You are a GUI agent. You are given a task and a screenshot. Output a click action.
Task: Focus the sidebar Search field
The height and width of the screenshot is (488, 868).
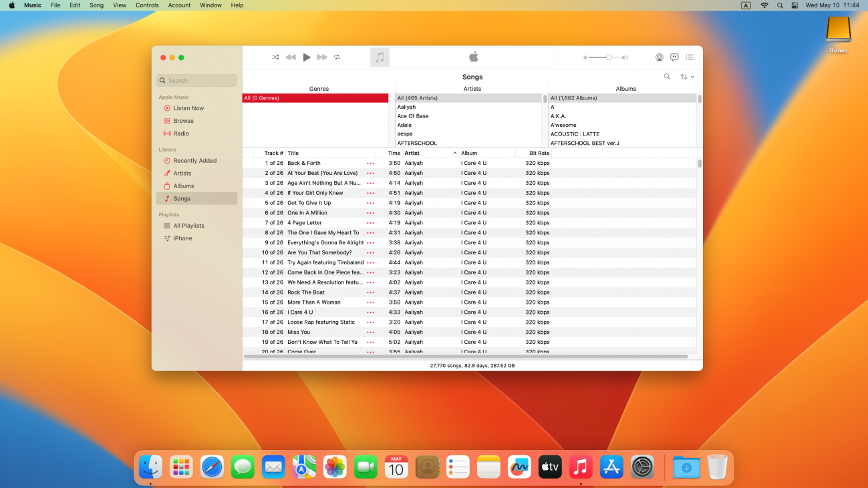click(x=196, y=80)
